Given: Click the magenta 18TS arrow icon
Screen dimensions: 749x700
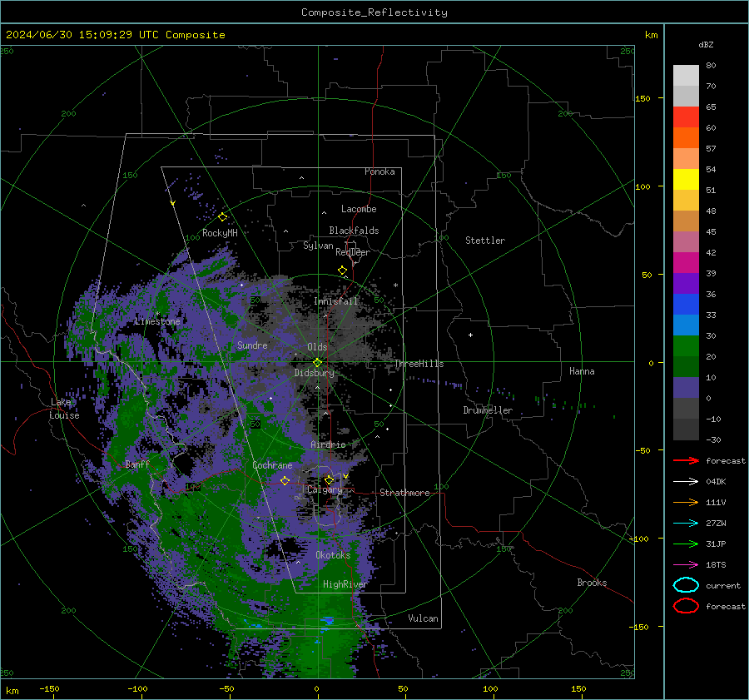Looking at the screenshot, I should 686,565.
